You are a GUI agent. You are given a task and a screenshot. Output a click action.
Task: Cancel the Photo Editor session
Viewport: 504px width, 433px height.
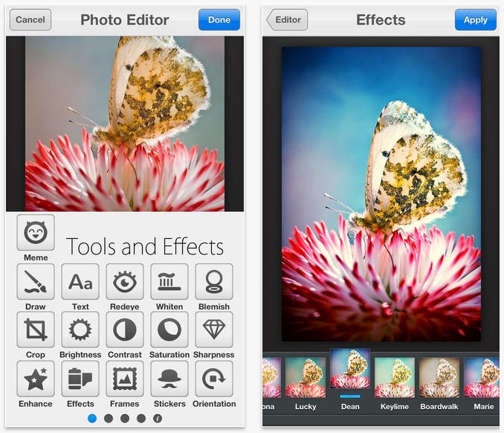pos(30,20)
